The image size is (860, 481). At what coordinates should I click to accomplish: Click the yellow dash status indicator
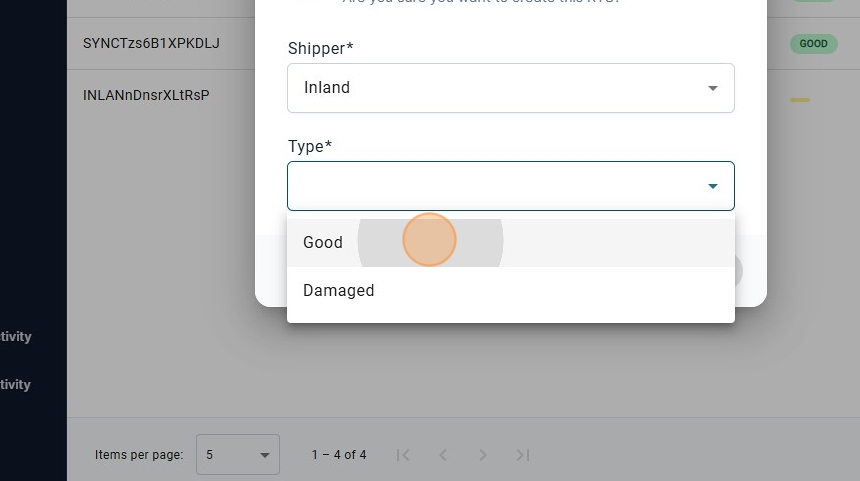click(799, 100)
